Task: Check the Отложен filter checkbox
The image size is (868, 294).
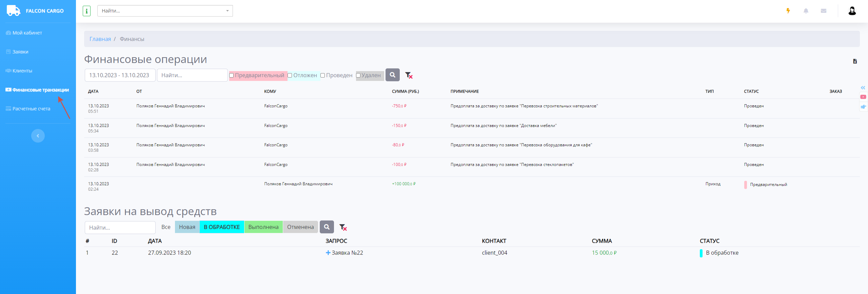Action: (x=290, y=76)
